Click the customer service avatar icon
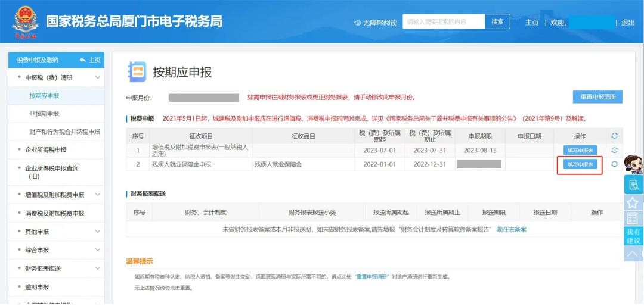The height and width of the screenshot is (306, 644). [x=633, y=164]
